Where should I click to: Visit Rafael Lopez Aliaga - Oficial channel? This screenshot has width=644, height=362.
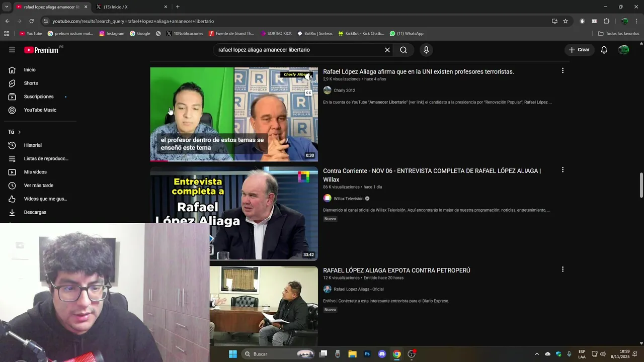point(358,289)
